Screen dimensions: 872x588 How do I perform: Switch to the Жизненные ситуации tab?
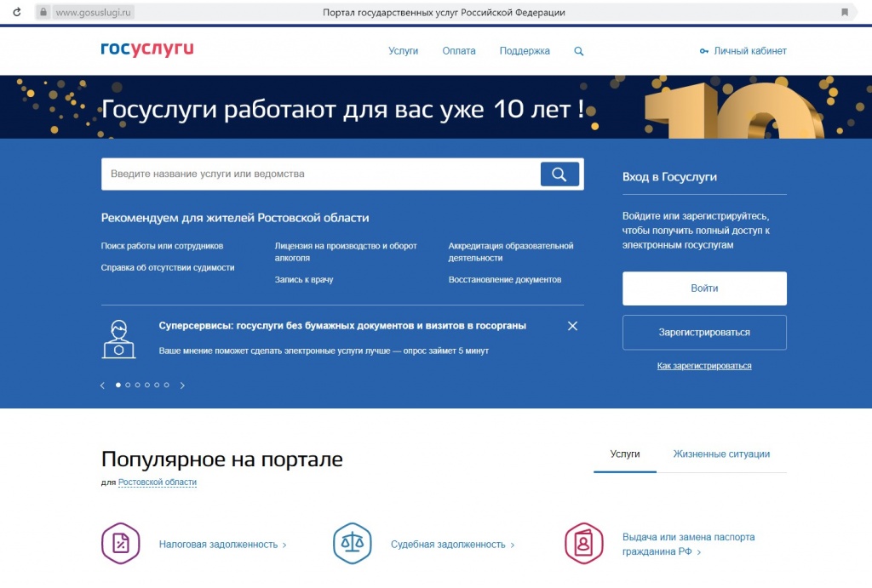[720, 454]
